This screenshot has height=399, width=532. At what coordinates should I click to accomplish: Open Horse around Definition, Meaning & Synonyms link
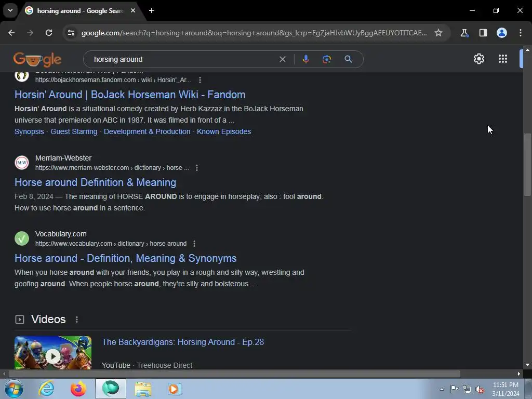point(126,259)
